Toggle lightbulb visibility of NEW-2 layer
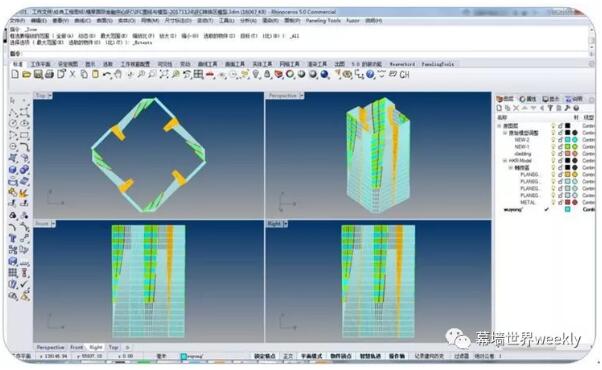This screenshot has width=602, height=370. point(553,140)
